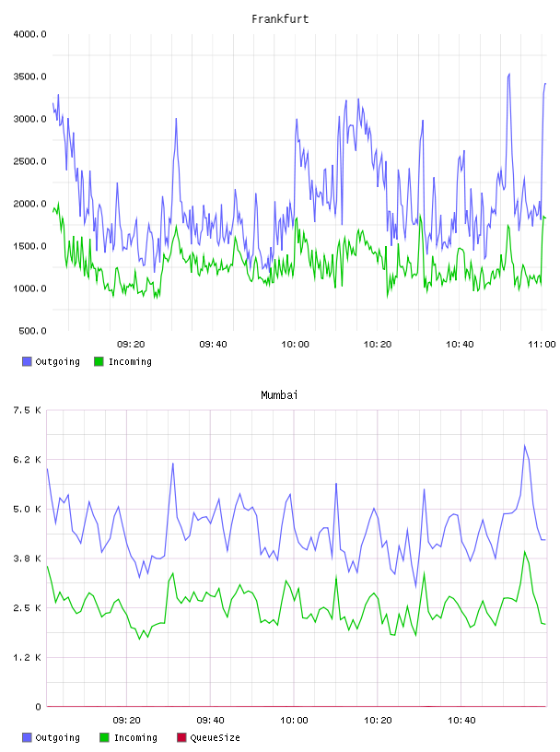
Task: Click the Outgoing label in Mumbai legend
Action: click(57, 737)
